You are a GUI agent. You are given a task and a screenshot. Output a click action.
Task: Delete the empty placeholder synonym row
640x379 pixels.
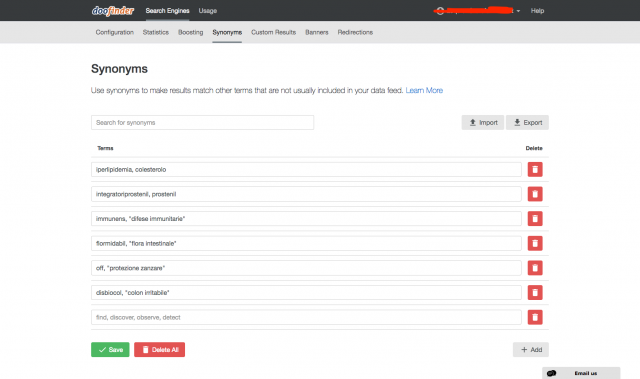click(535, 317)
